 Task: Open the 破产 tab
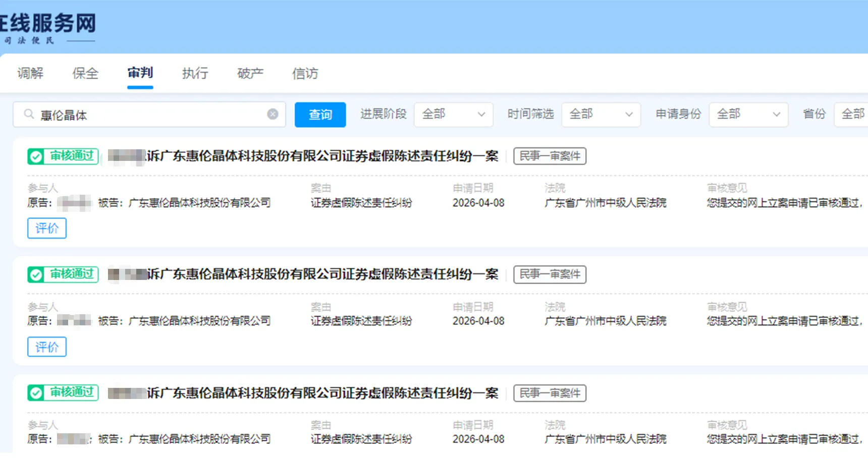pos(250,74)
